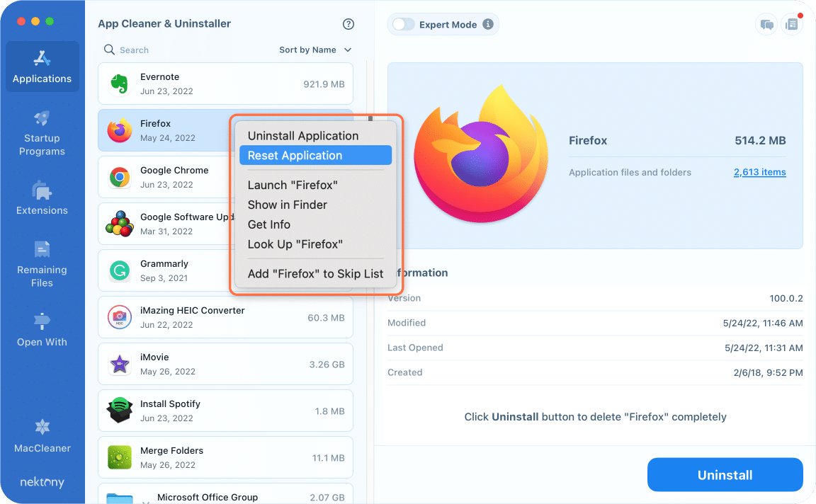Click the Install Spotify icon
This screenshot has width=816, height=504.
point(120,411)
